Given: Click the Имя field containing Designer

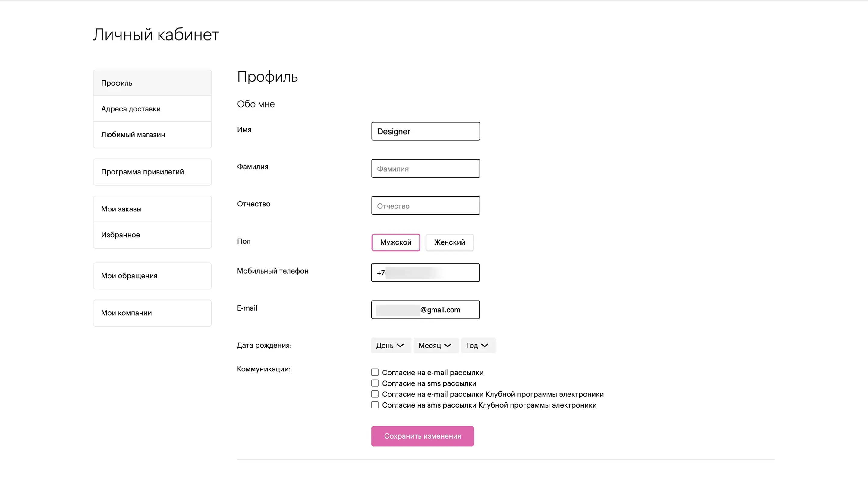Looking at the screenshot, I should [x=425, y=131].
